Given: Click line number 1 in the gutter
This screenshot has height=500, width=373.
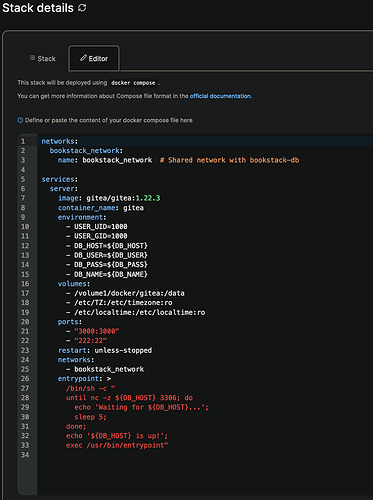Looking at the screenshot, I should [23, 141].
